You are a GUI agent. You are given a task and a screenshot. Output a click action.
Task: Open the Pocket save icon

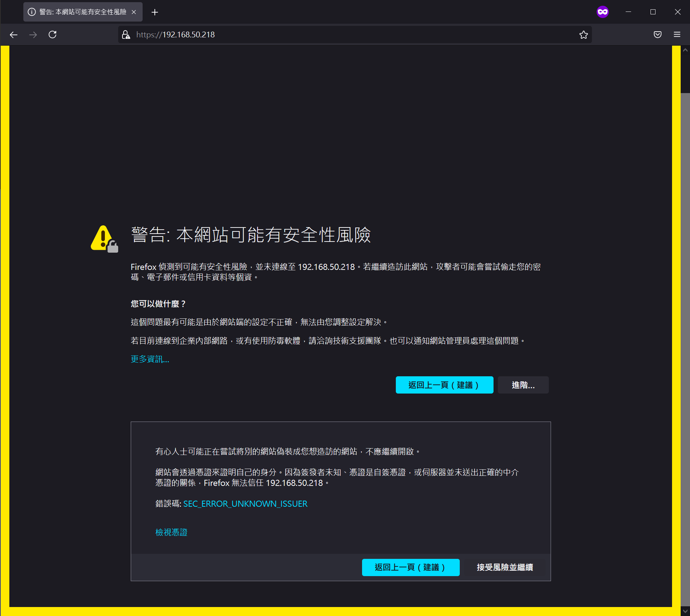pyautogui.click(x=657, y=35)
